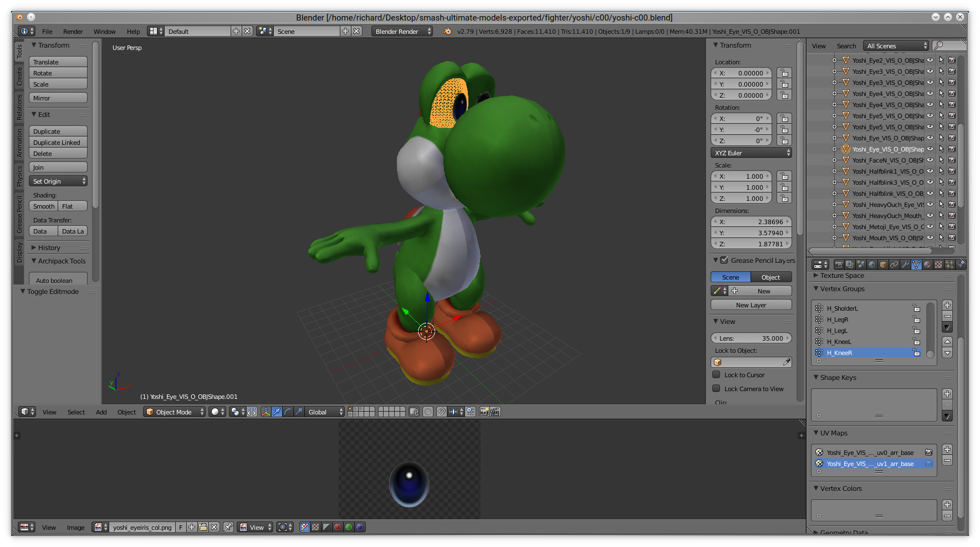The width and height of the screenshot is (980, 547).
Task: Show the green channel in image editor
Action: pos(349,527)
